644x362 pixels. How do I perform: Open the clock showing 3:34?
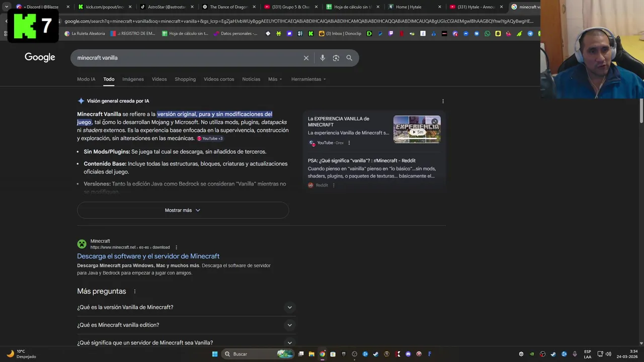[627, 354]
